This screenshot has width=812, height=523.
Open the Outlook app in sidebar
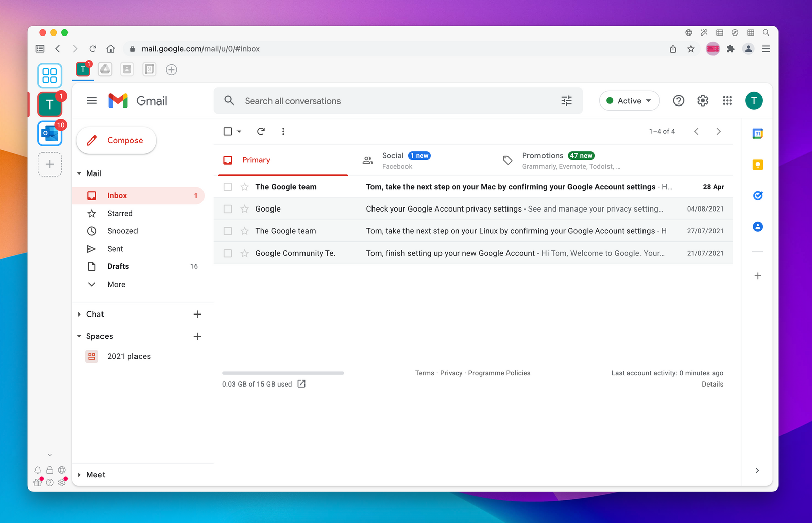50,133
